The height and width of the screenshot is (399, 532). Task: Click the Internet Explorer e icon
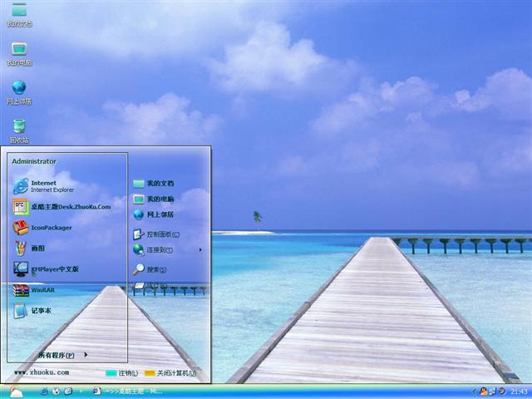[21, 186]
